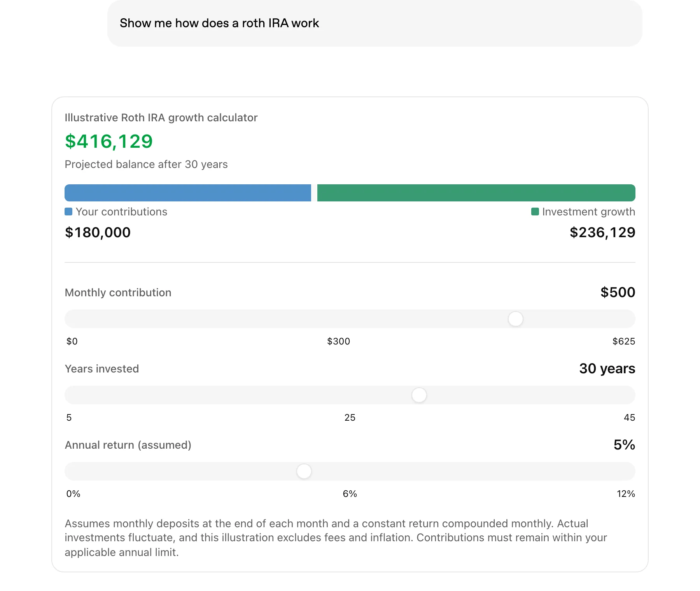
Task: Click the blue contributions bar segment
Action: pos(188,193)
